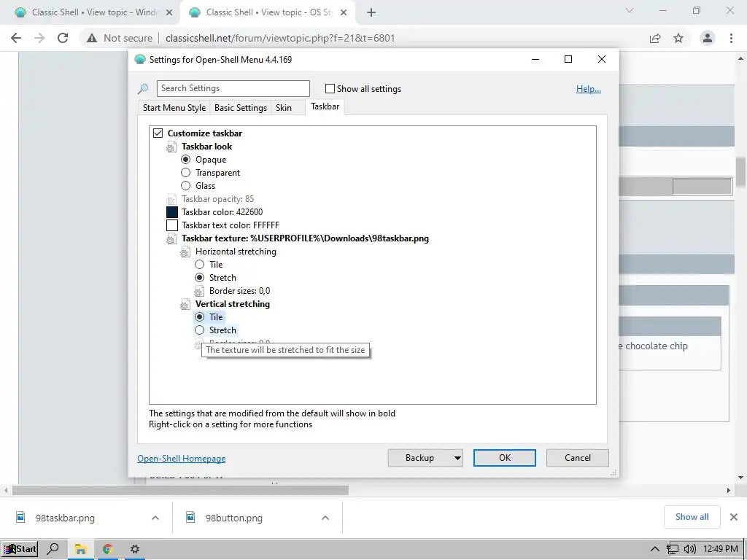Open the 98taskbar.png downloaded file
This screenshot has width=747, height=560.
tap(65, 518)
